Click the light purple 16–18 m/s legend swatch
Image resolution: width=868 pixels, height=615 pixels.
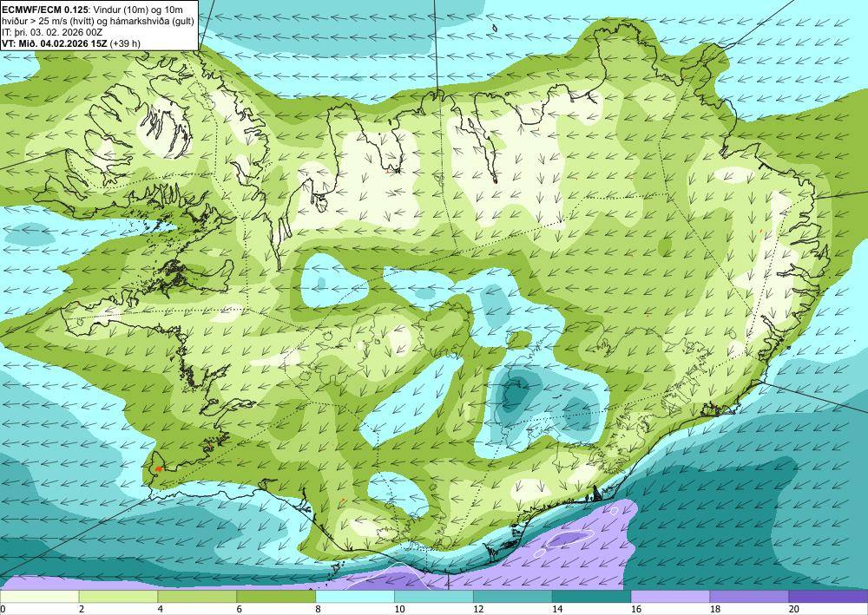click(670, 597)
